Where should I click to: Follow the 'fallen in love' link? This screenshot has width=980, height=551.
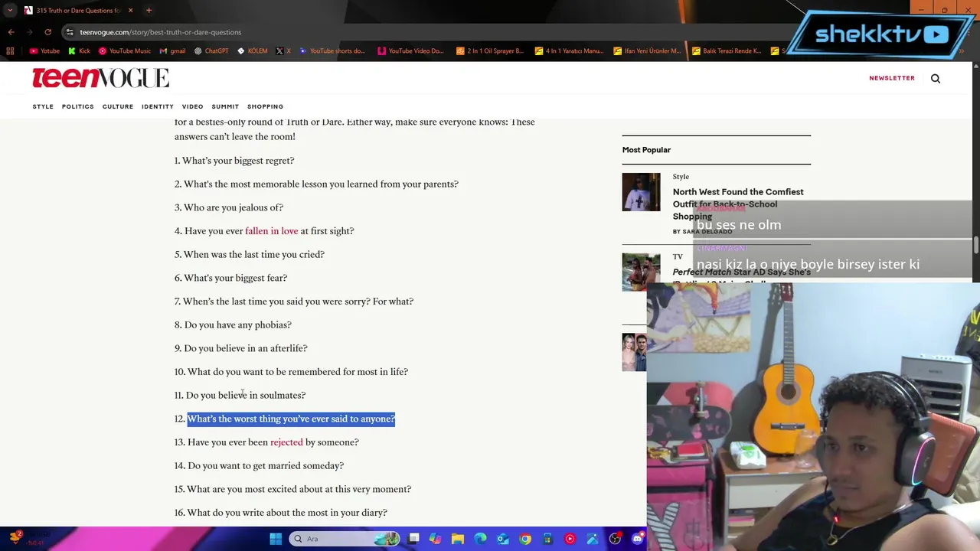click(271, 231)
